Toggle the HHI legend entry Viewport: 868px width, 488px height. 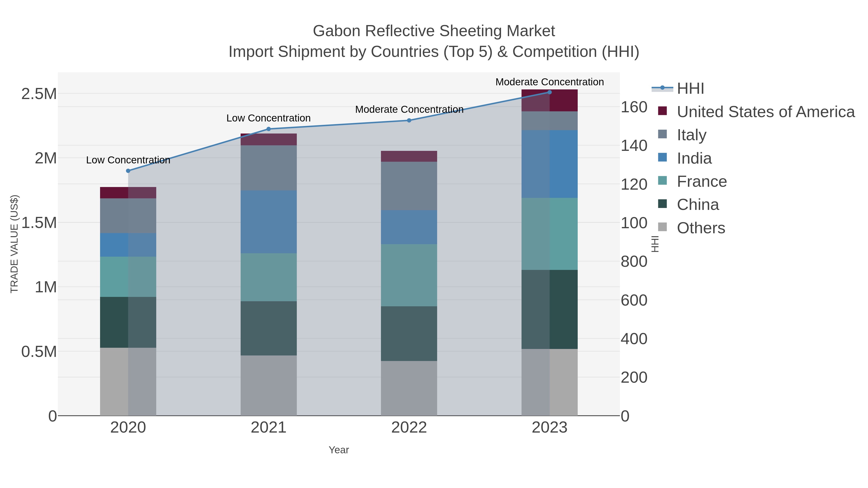click(678, 88)
